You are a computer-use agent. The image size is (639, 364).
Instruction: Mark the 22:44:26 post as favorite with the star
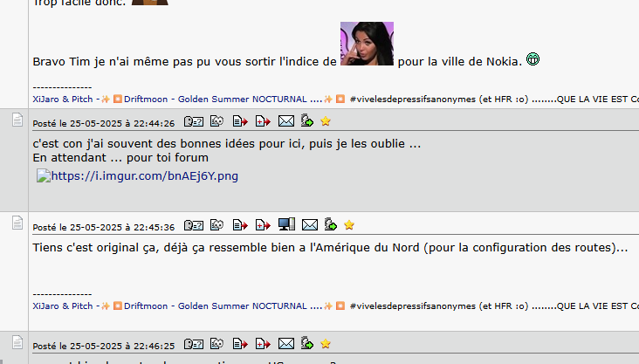click(x=326, y=121)
